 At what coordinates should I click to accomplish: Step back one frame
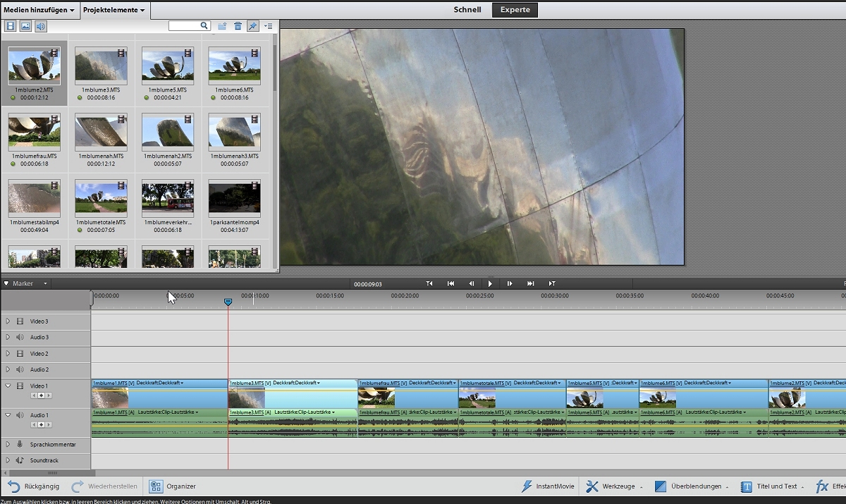coord(472,283)
